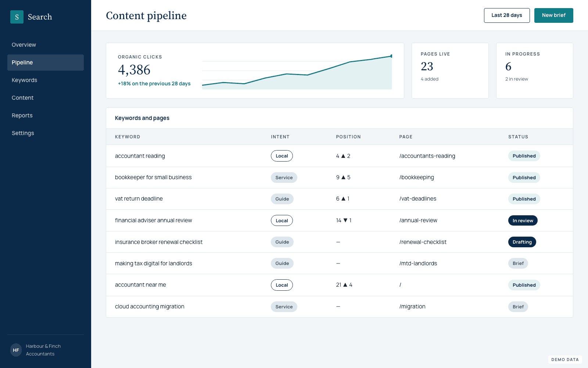Click the Guide tag for renewal checklist row
This screenshot has height=368, width=588.
(282, 242)
